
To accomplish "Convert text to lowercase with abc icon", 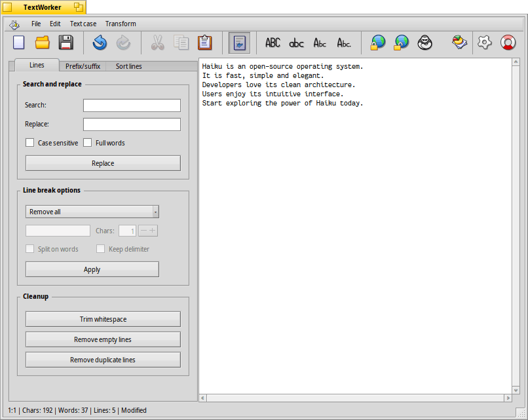I will [x=296, y=43].
